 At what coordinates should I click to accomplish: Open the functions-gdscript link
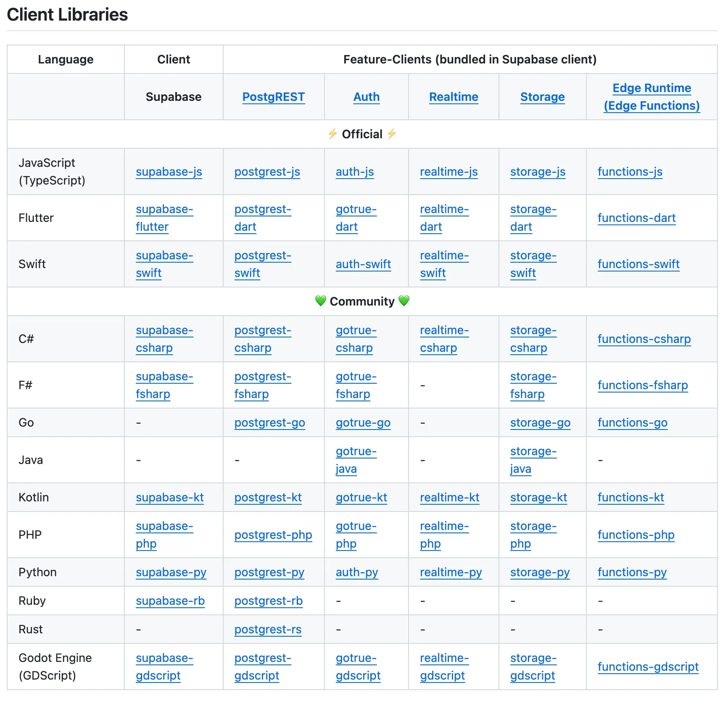[x=648, y=667]
